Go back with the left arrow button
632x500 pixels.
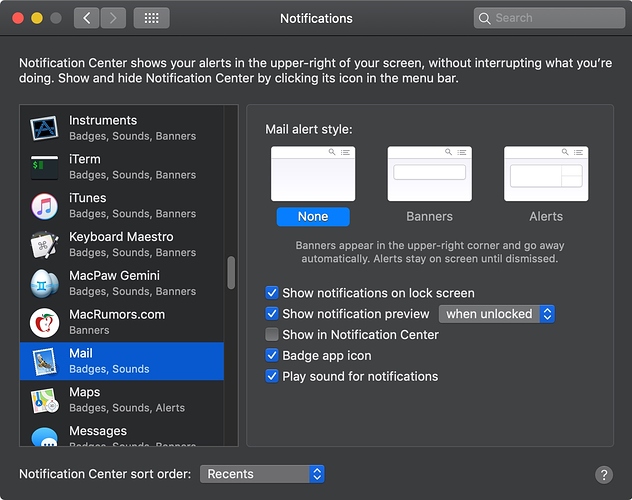87,18
